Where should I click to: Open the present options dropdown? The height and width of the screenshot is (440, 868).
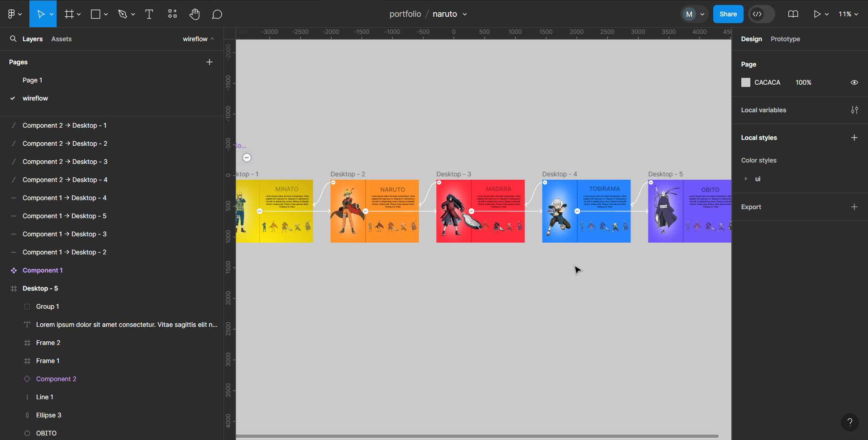point(827,14)
